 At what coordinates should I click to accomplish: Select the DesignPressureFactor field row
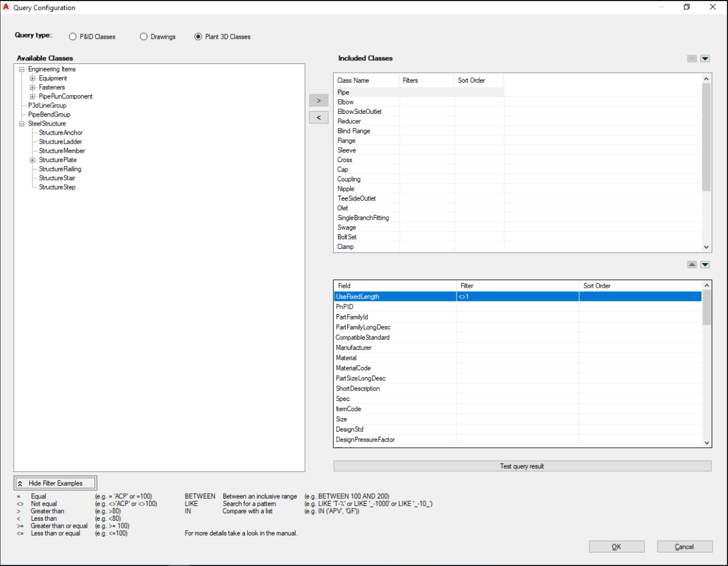coord(518,440)
